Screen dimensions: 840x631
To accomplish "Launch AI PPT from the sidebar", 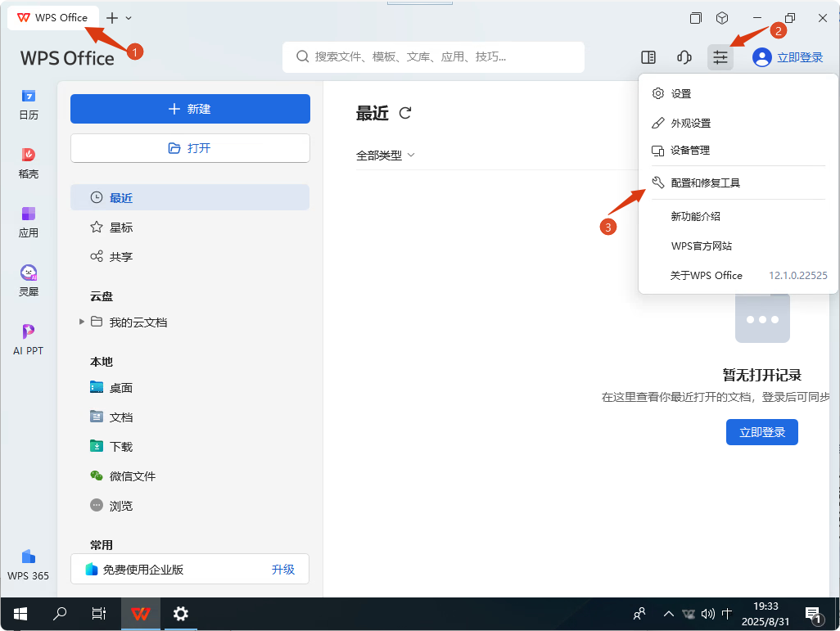I will coord(29,339).
